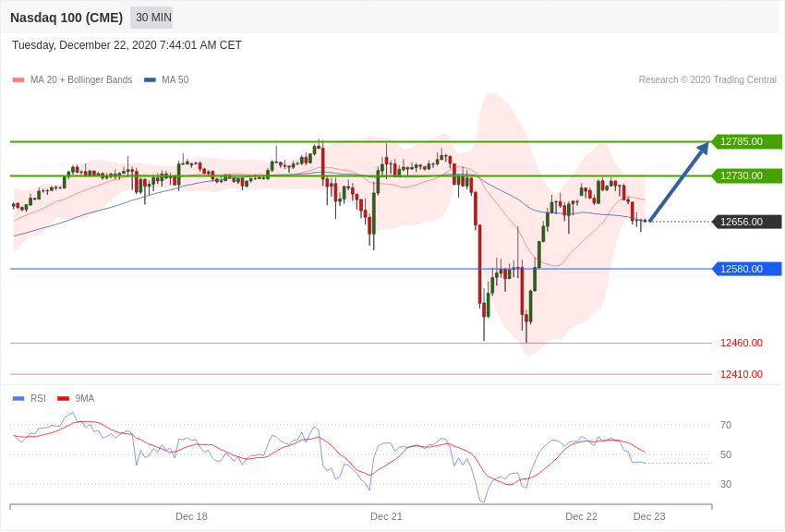
Task: Click the 12410.00 support label
Action: click(x=742, y=374)
